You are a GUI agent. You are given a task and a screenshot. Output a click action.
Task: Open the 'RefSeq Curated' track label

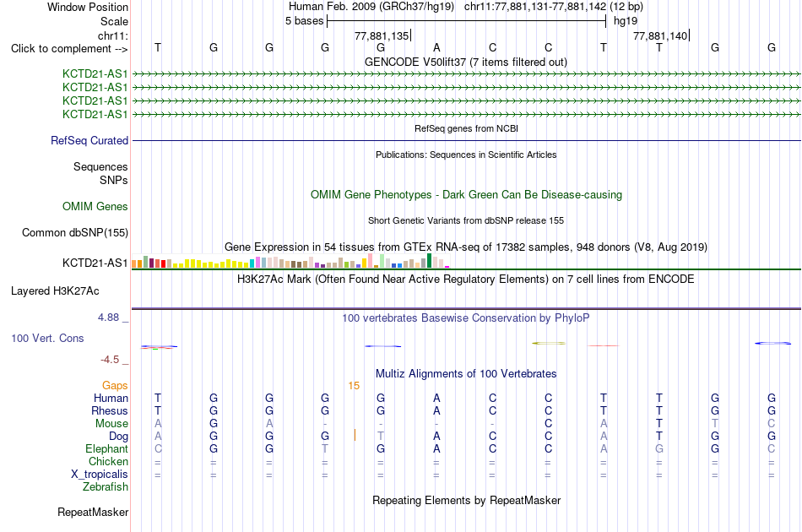click(x=89, y=140)
